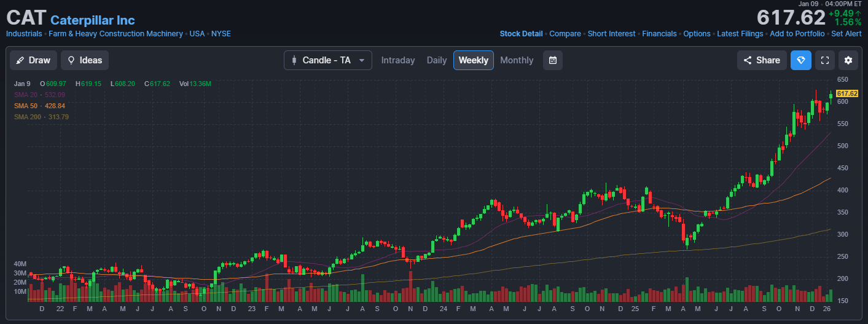Image resolution: width=868 pixels, height=324 pixels.
Task: Click the 650 price axis label
Action: pyautogui.click(x=842, y=79)
